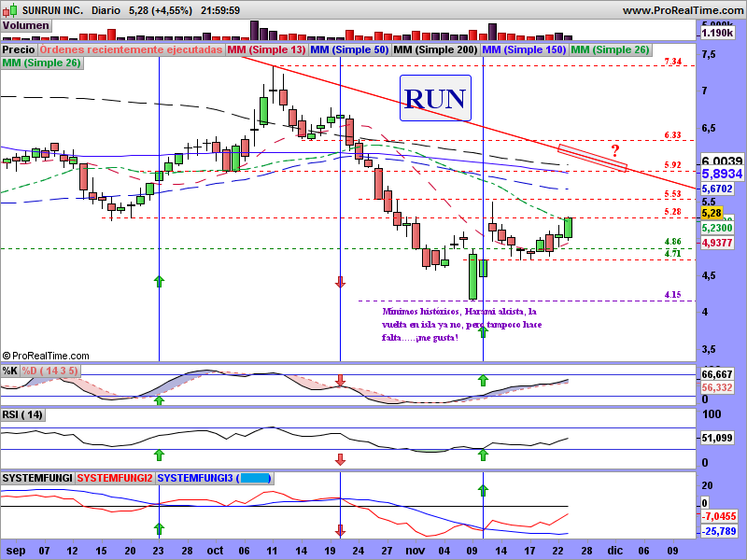Image resolution: width=747 pixels, height=560 pixels.
Task: Click the red down arrow in the price panel
Action: pyautogui.click(x=340, y=282)
